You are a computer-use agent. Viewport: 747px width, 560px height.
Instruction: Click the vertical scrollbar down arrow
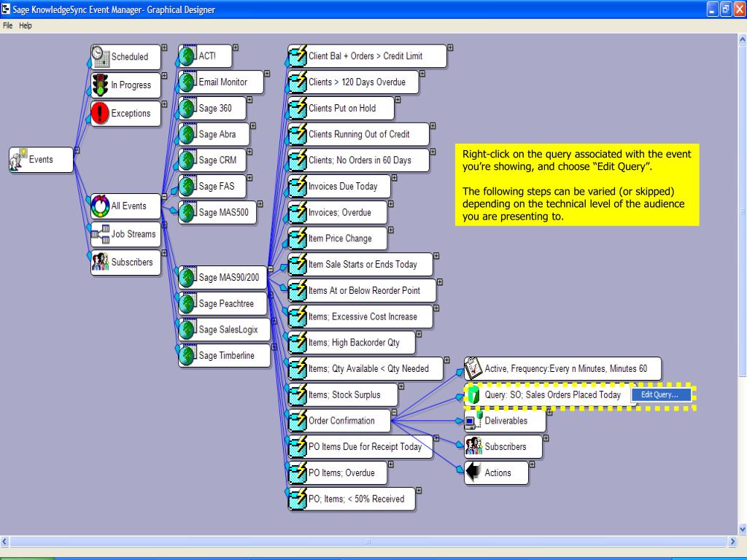click(742, 529)
